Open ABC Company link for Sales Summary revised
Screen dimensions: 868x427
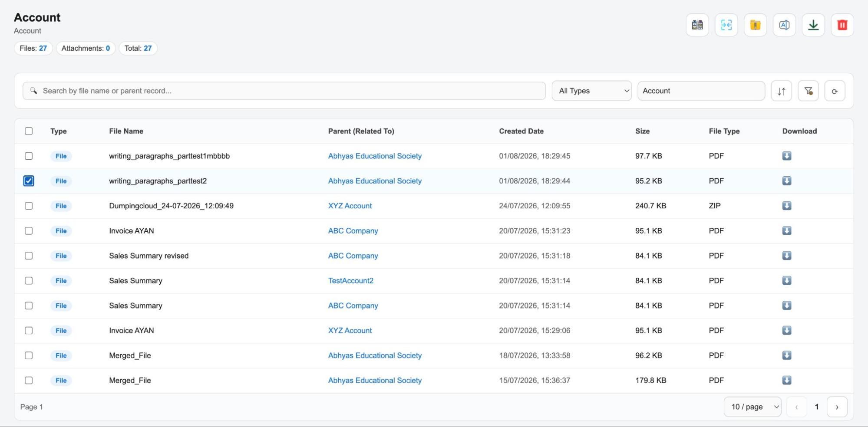[x=353, y=256]
